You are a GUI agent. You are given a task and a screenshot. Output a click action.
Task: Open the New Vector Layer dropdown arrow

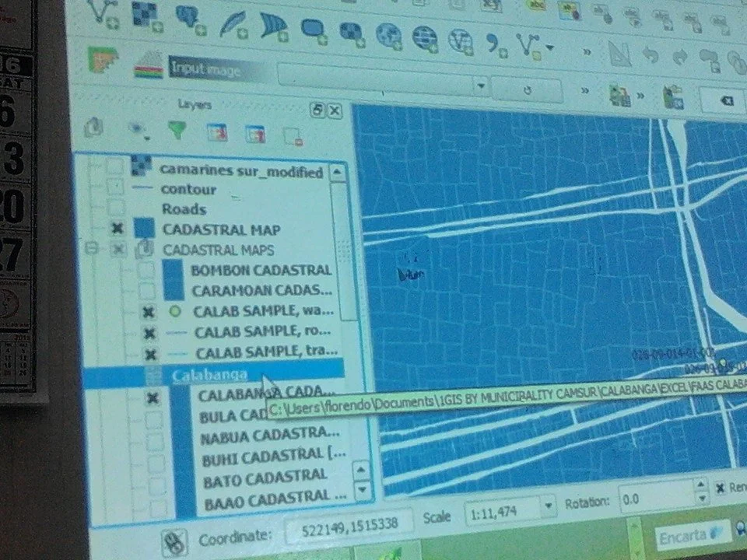pos(550,48)
